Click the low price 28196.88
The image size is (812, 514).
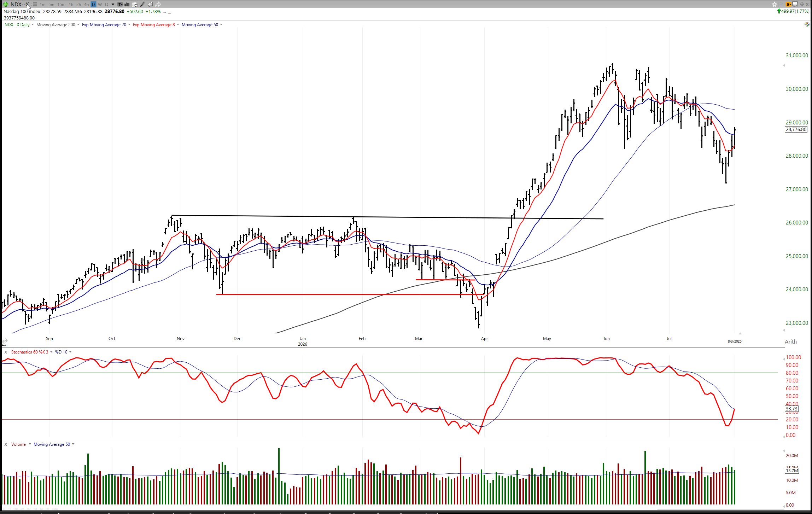click(93, 12)
